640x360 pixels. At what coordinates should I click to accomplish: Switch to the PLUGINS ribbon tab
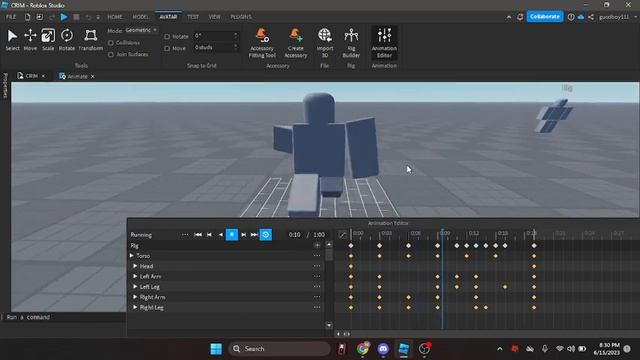tap(241, 17)
